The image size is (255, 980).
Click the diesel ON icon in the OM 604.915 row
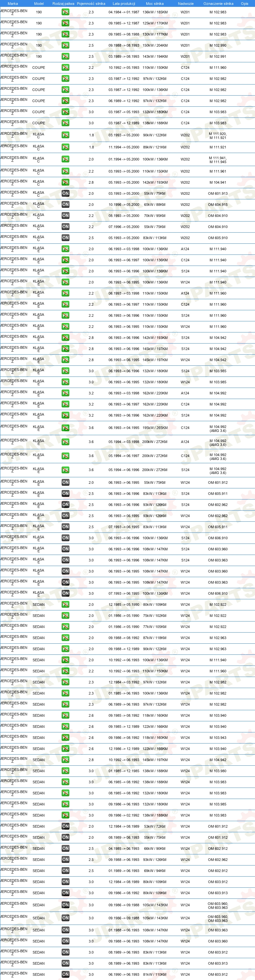click(65, 204)
